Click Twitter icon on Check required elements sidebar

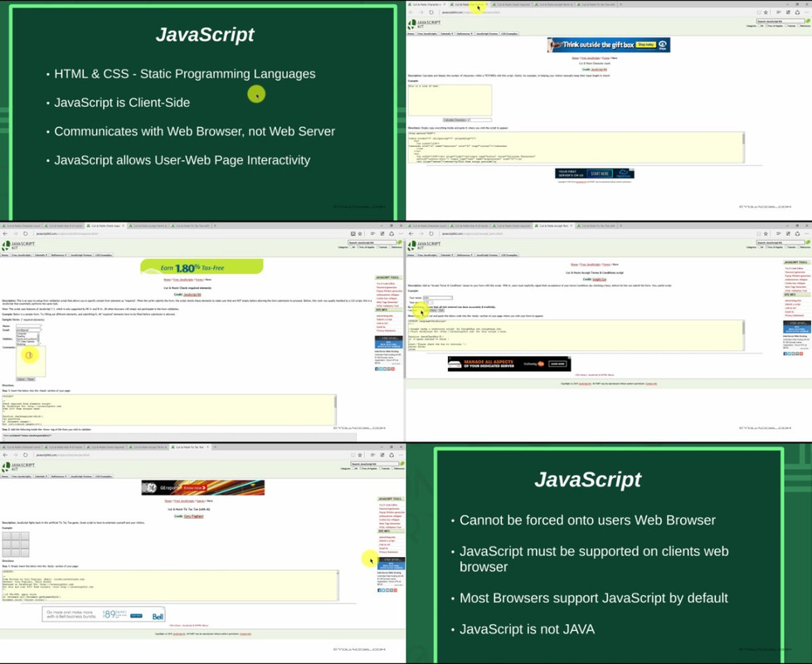coord(382,369)
